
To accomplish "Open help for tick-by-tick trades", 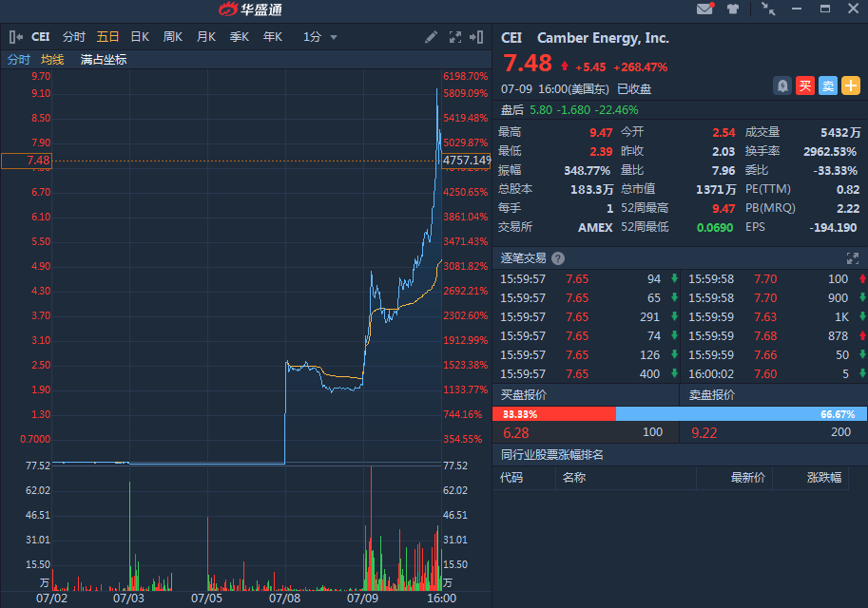I will pyautogui.click(x=558, y=258).
